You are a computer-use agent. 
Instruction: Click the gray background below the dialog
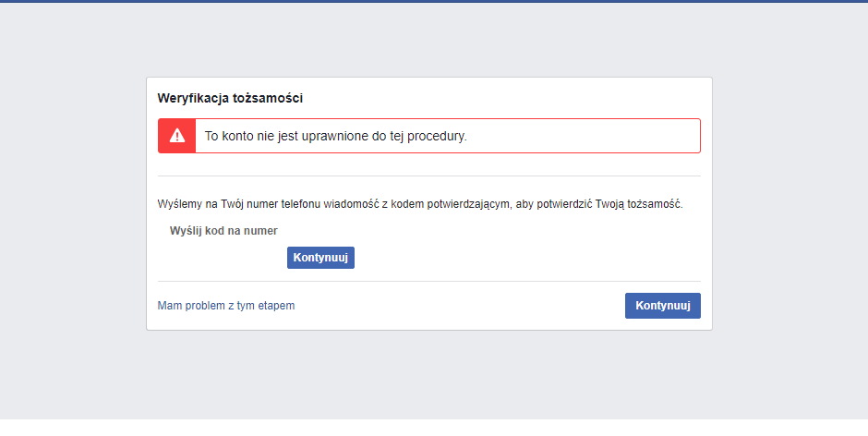429,383
